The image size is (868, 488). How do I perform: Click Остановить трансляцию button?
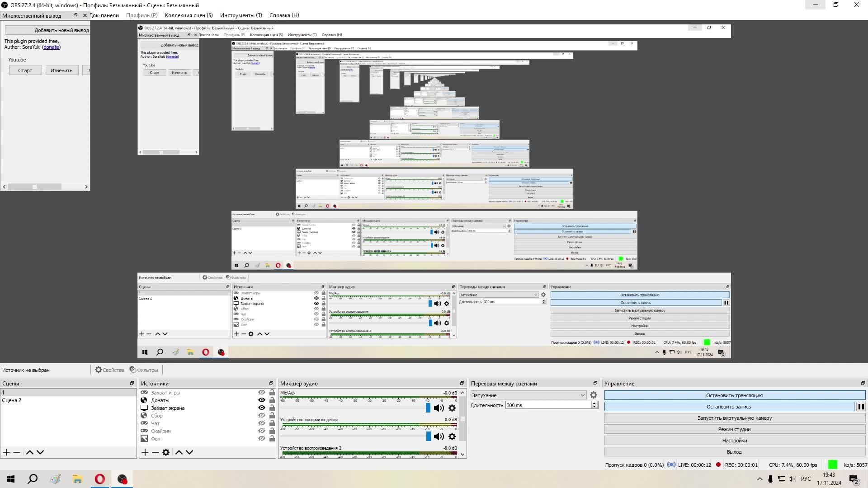734,395
